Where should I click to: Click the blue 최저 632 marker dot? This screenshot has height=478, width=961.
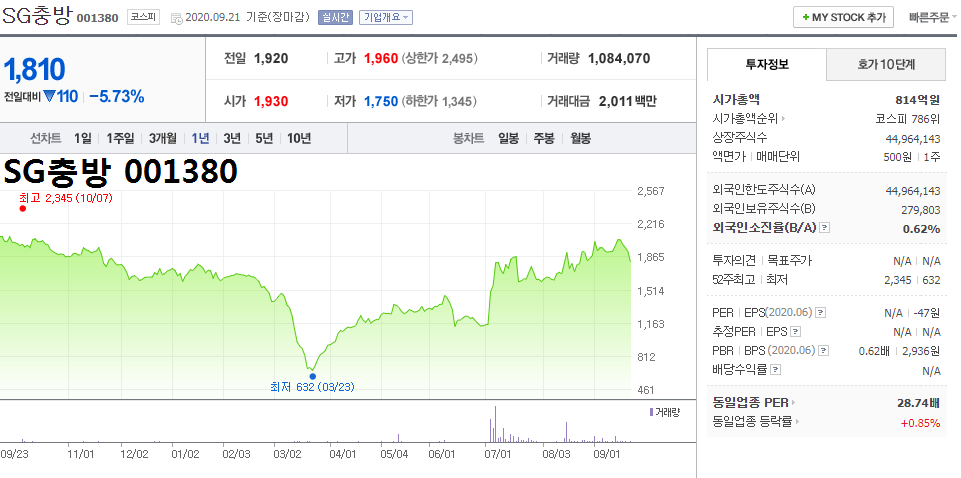point(313,376)
